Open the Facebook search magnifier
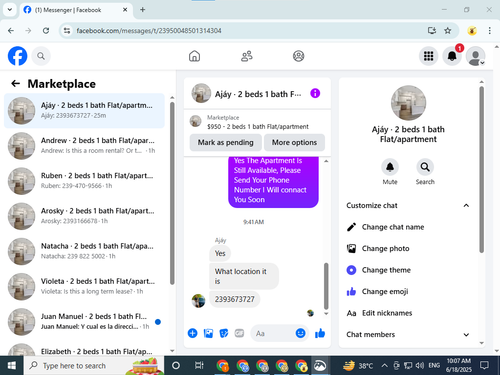This screenshot has height=375, width=500. click(41, 56)
